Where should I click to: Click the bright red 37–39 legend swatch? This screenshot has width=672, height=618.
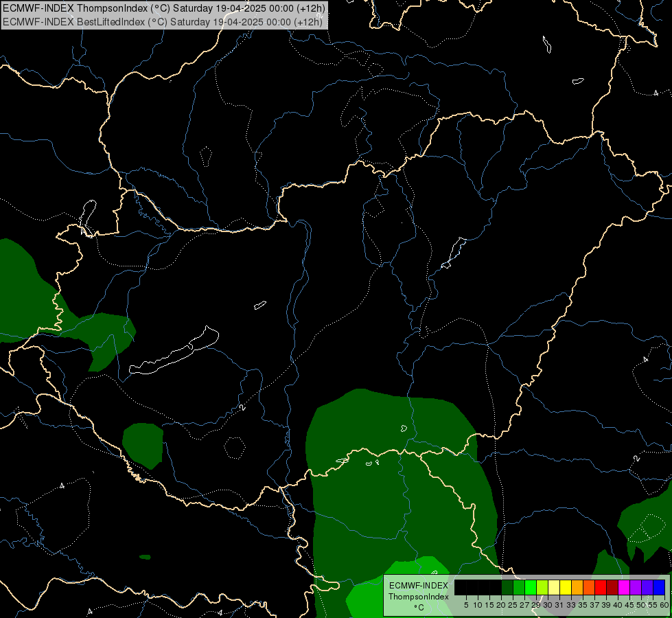(601, 587)
